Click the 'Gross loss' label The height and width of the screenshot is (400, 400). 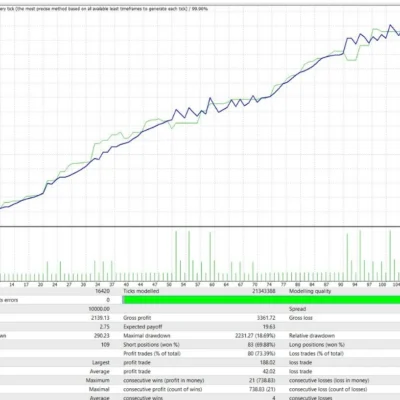pos(301,318)
